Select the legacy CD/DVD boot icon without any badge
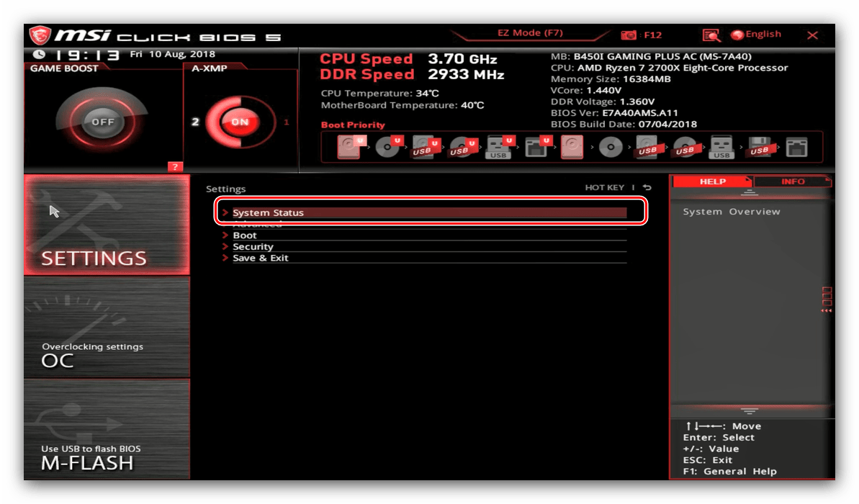The width and height of the screenshot is (859, 504). coord(611,147)
